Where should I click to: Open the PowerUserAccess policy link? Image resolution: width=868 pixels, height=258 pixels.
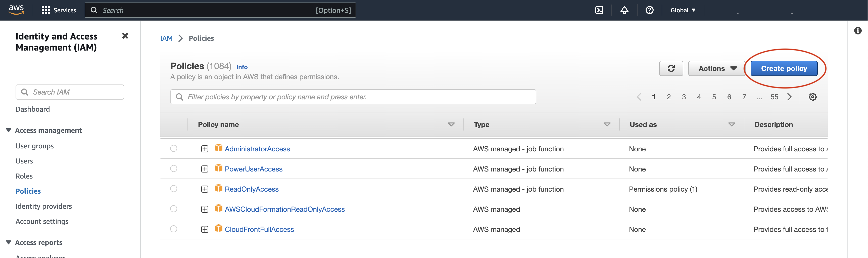(x=254, y=169)
